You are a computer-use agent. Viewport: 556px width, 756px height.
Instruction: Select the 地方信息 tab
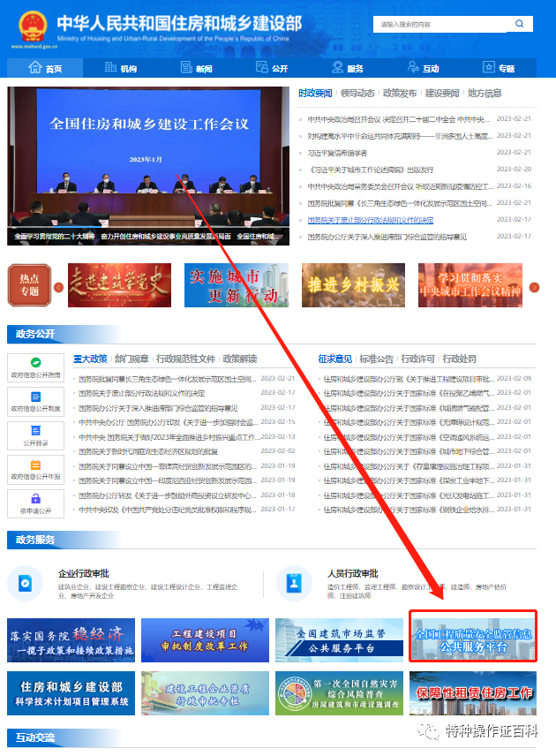(485, 93)
